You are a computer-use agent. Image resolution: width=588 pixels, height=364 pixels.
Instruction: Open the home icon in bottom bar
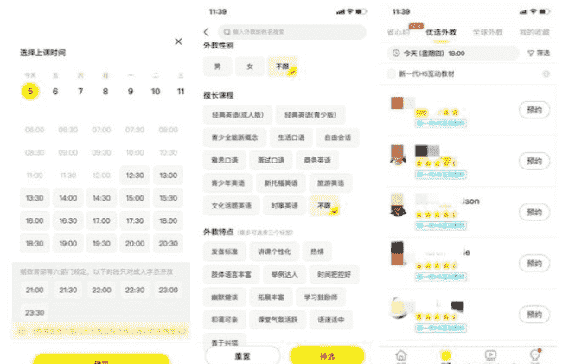click(x=401, y=355)
